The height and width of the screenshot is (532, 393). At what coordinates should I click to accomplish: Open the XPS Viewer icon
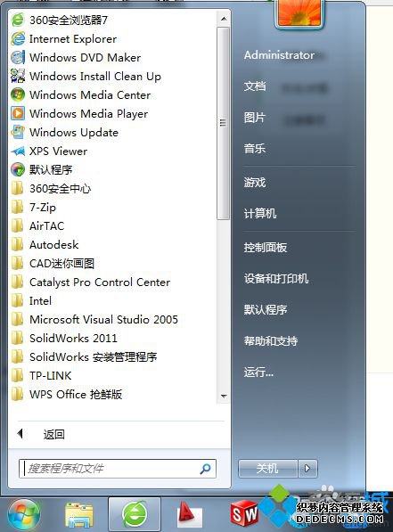coord(18,151)
